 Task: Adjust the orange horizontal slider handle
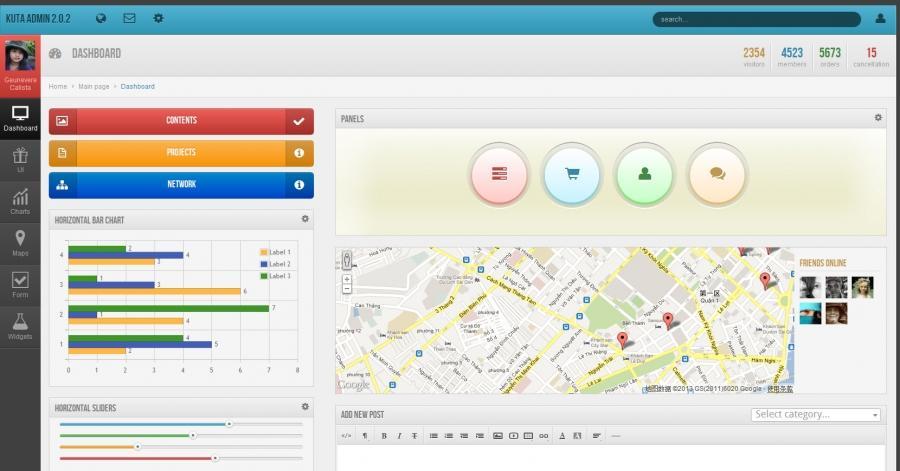[138, 446]
